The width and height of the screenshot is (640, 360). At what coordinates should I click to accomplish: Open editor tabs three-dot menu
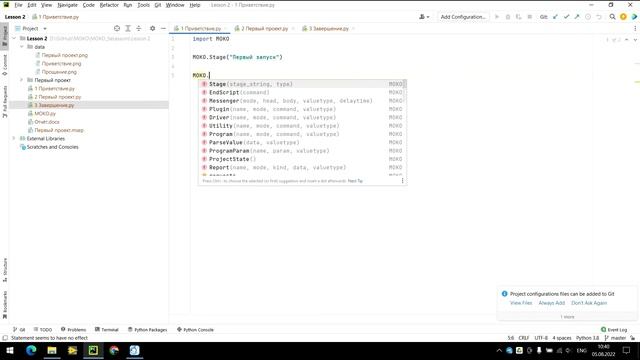click(635, 28)
